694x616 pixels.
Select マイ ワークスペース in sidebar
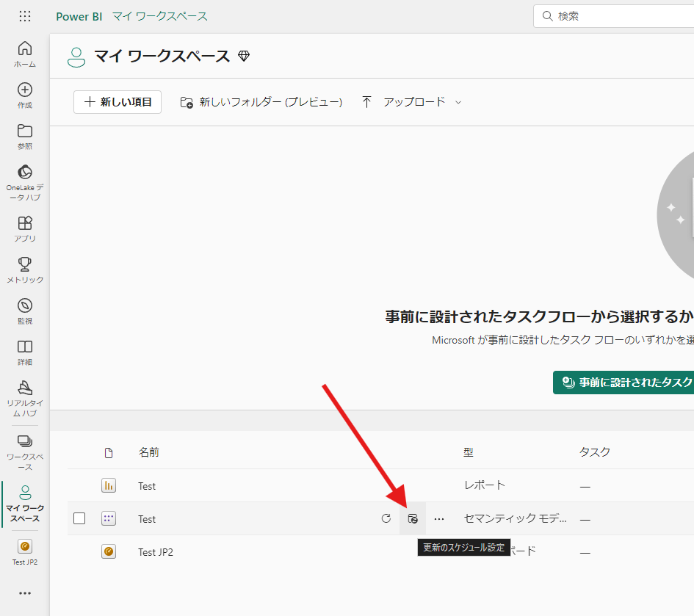25,504
